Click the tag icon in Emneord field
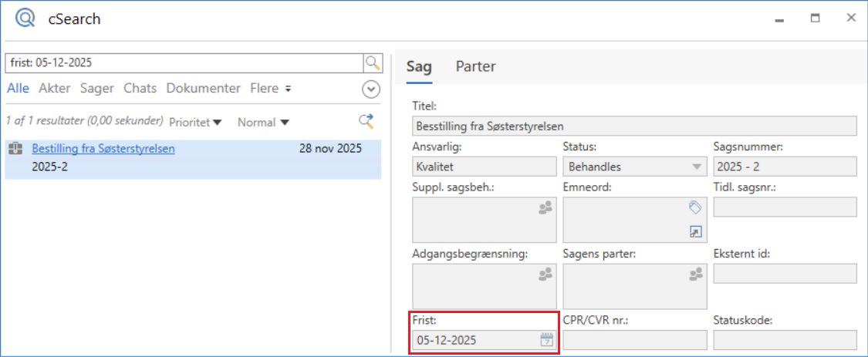The width and height of the screenshot is (868, 357). [x=695, y=207]
